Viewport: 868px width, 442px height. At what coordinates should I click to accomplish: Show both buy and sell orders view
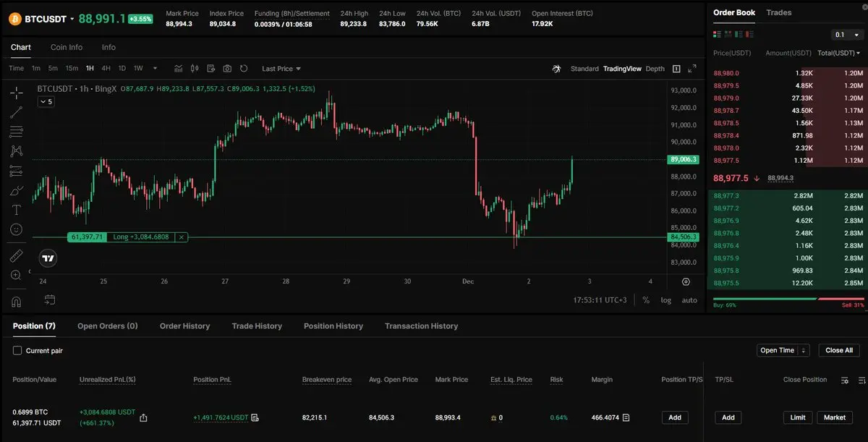pos(718,34)
